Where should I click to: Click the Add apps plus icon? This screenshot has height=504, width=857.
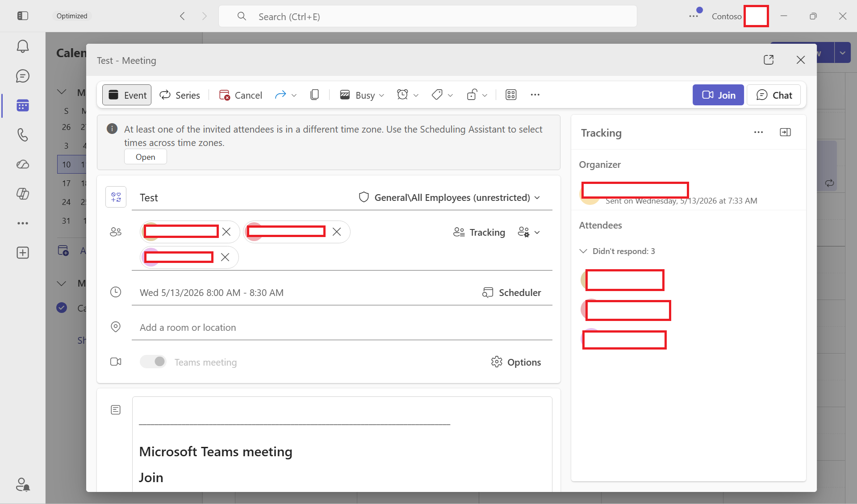23,253
